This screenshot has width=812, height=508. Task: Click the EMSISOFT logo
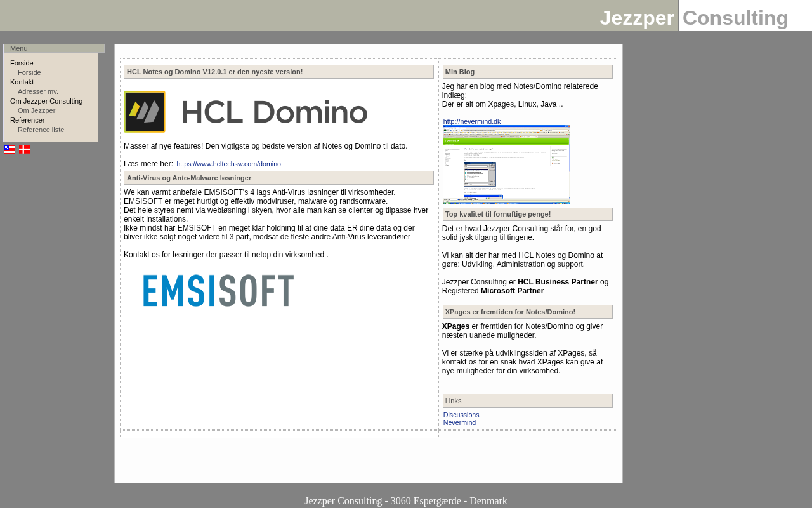pyautogui.click(x=218, y=291)
